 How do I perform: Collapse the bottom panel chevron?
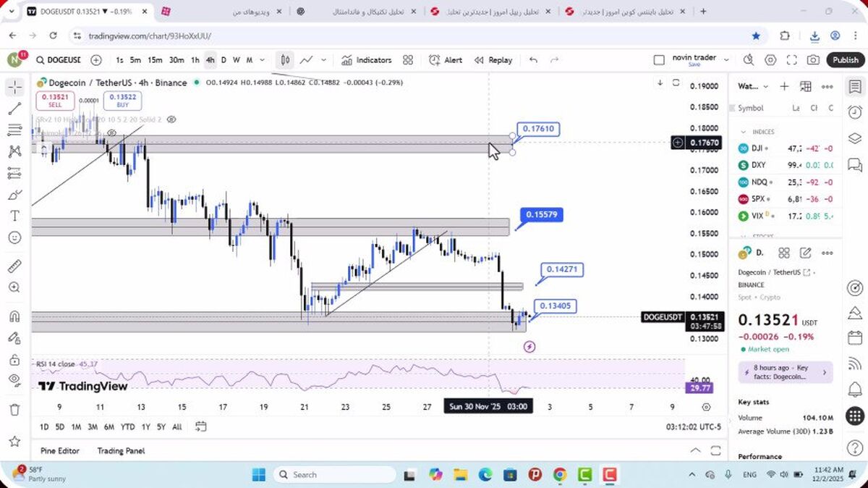(695, 450)
